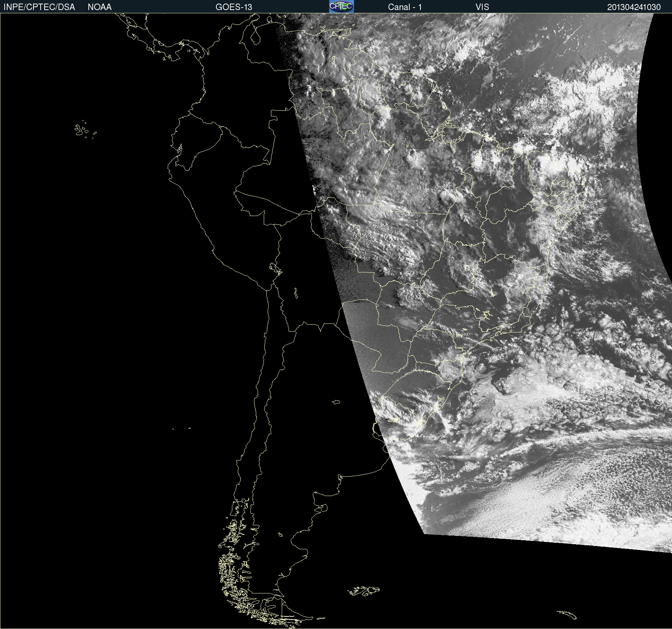The image size is (672, 629).
Task: Click the INPE/CPTEC/DSA header text
Action: tap(39, 7)
